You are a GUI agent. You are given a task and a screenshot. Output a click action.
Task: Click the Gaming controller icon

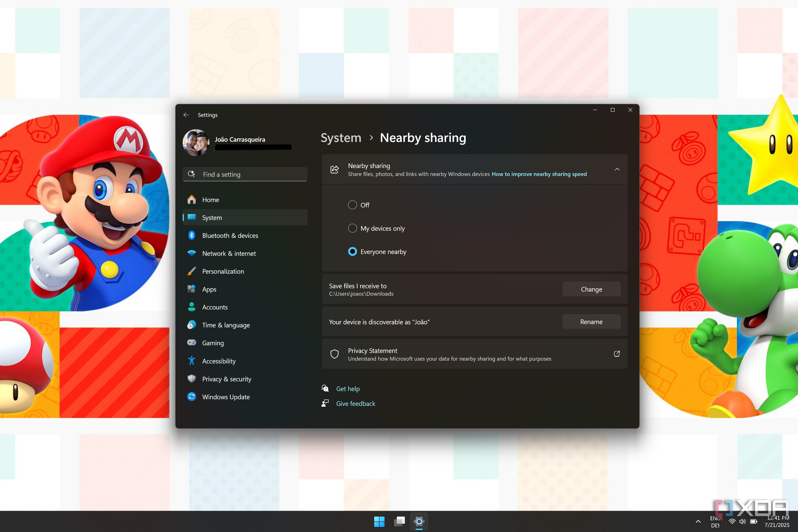(192, 342)
